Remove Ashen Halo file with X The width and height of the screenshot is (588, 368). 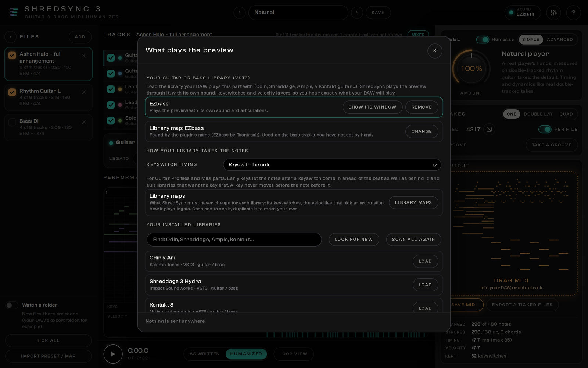[x=84, y=56]
